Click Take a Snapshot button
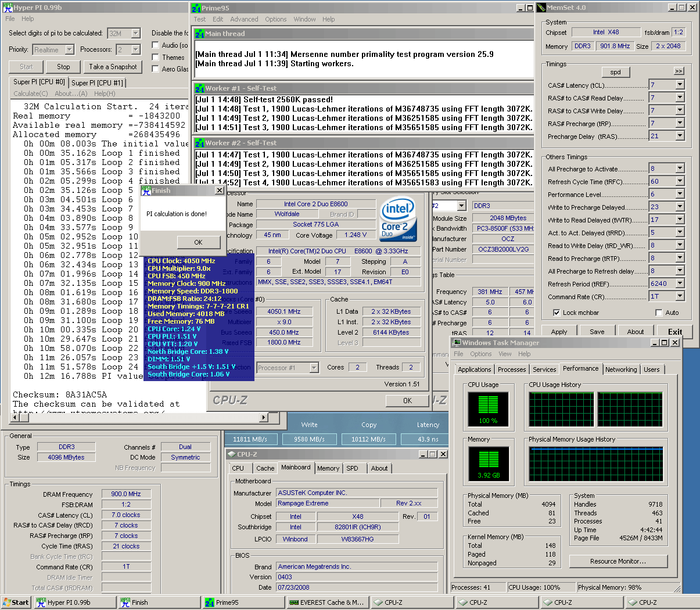 tap(113, 67)
